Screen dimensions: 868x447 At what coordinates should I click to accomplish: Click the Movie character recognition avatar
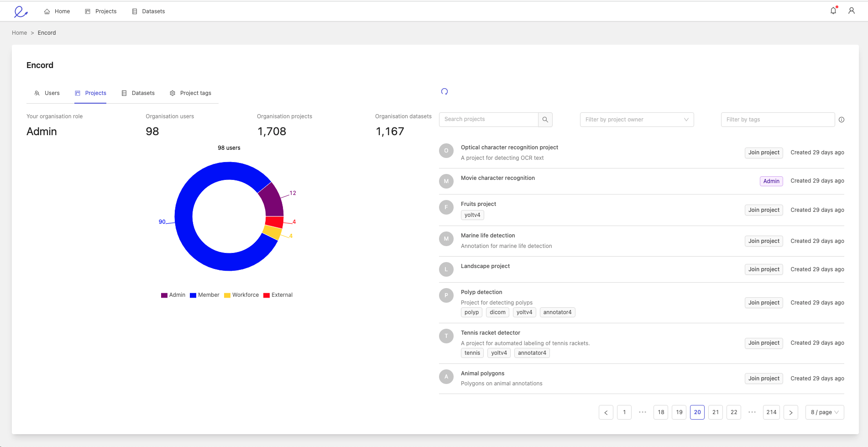446,181
